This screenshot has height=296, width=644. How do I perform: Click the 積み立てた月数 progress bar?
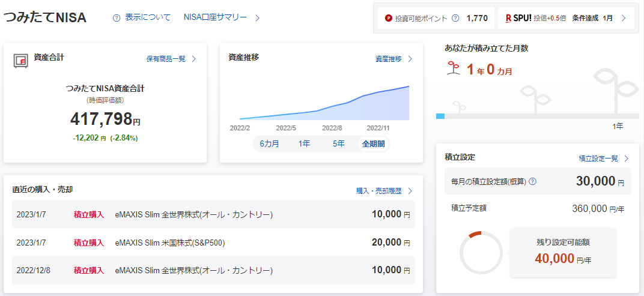coord(537,115)
